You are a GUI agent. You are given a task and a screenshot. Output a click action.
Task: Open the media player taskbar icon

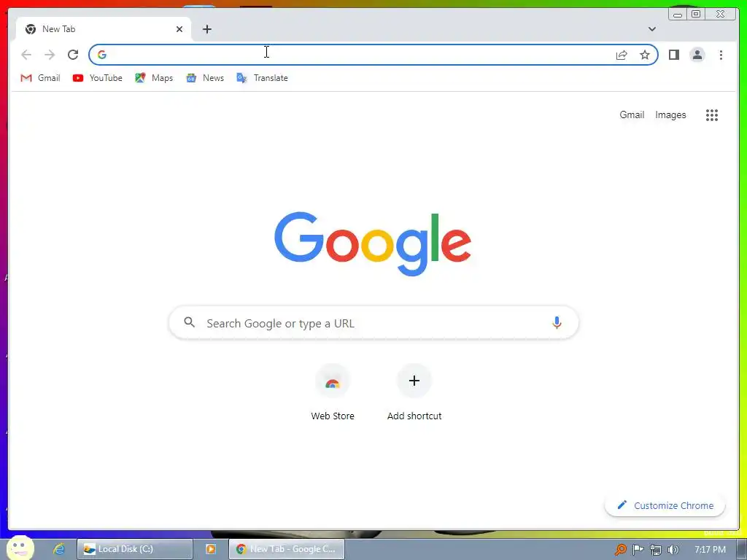click(x=211, y=549)
